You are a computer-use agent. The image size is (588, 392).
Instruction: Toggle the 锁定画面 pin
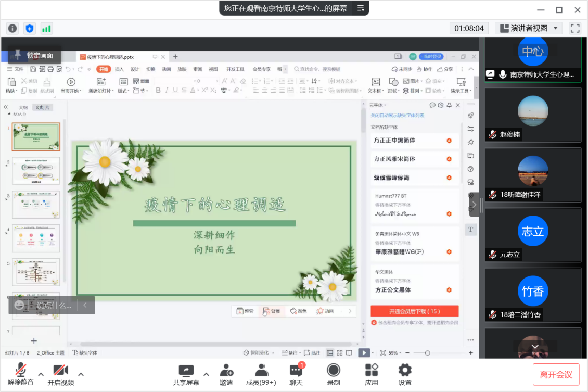point(18,55)
